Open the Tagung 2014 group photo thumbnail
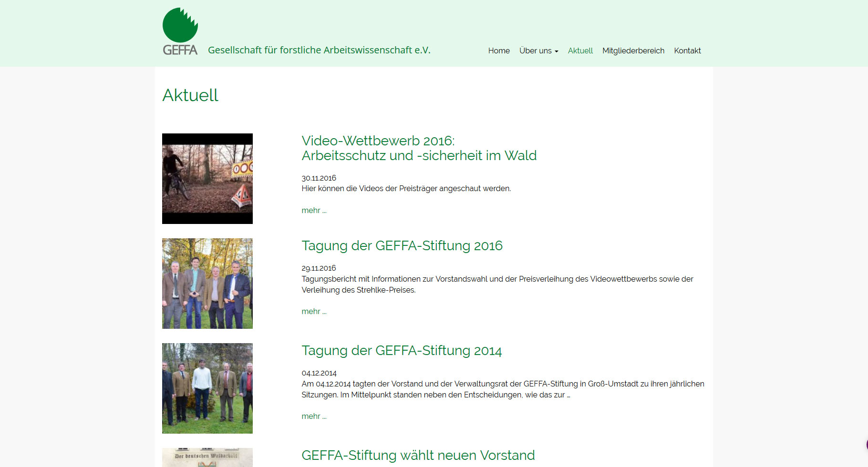 click(207, 388)
